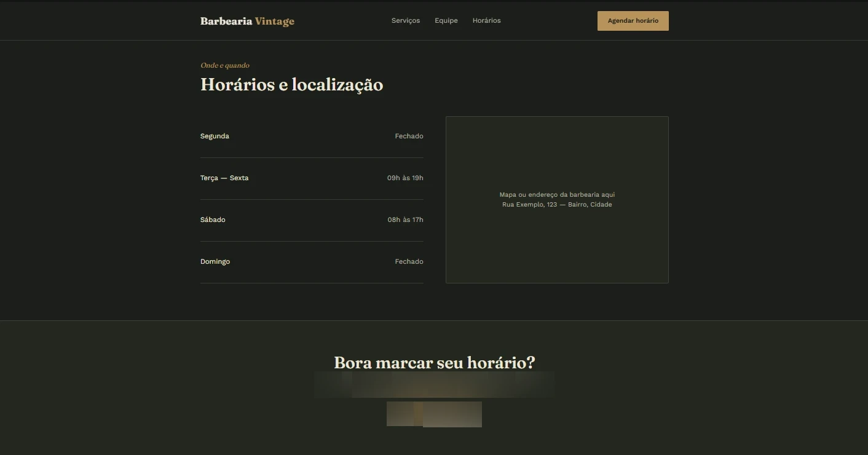Screen dimensions: 868x455
Task: Click the 08h às 17h hours text
Action: (405, 220)
